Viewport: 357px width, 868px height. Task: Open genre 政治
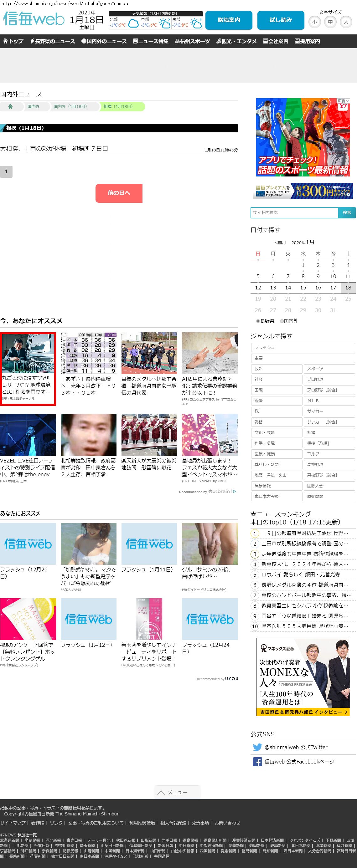pyautogui.click(x=277, y=369)
